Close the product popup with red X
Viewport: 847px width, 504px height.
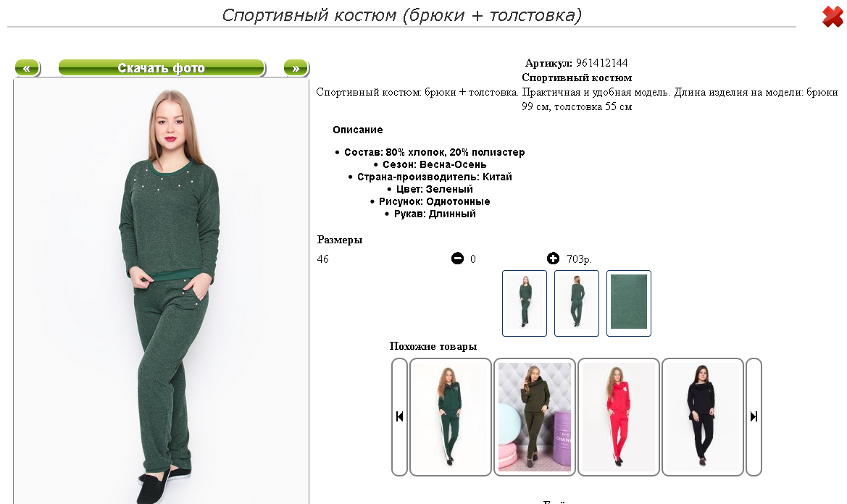(833, 17)
